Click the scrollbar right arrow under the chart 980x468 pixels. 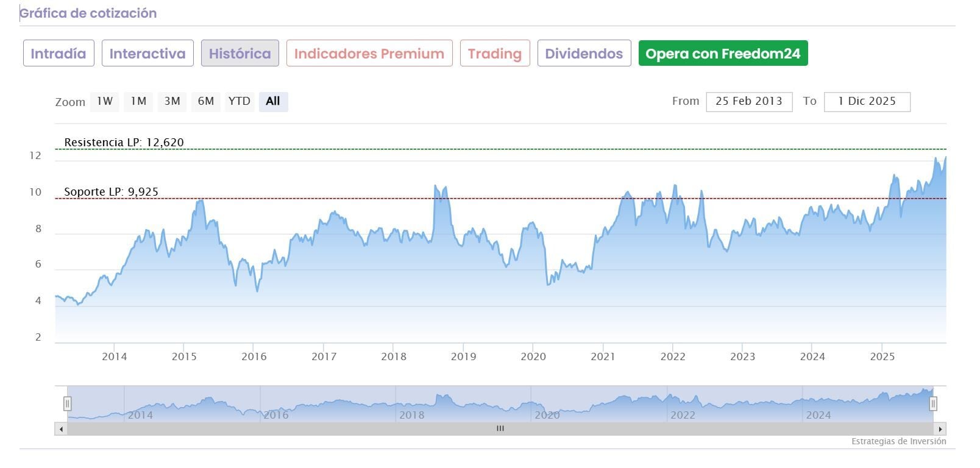point(940,429)
